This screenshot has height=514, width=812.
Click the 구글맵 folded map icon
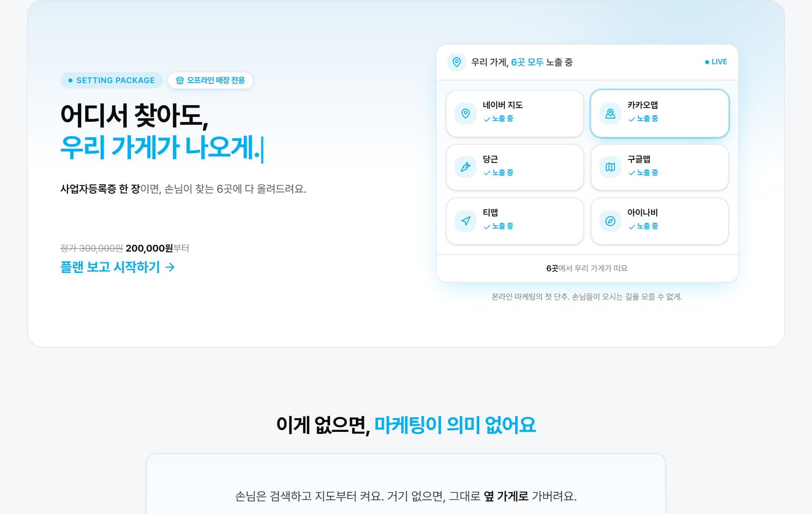[x=610, y=167]
